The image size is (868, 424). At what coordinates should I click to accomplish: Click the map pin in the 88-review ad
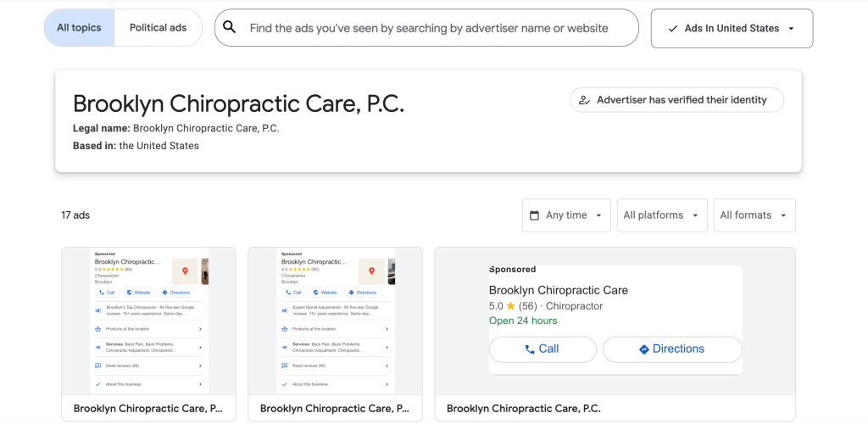(x=186, y=271)
